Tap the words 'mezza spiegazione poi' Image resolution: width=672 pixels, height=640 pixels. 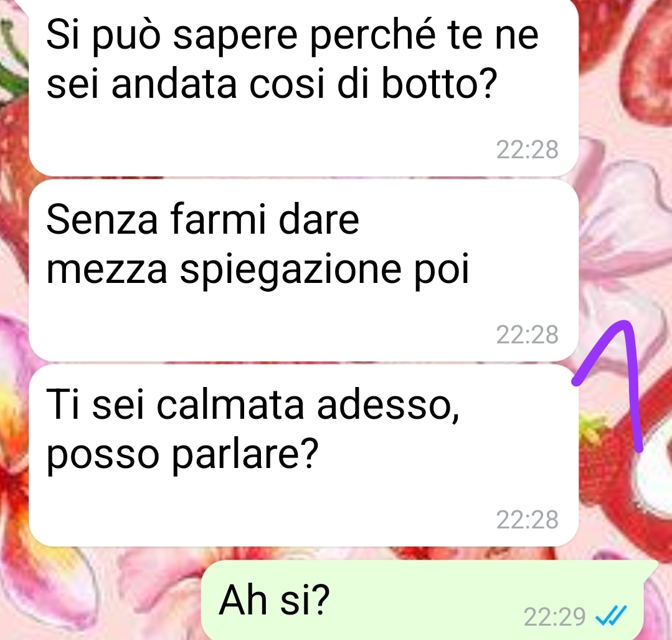tap(258, 270)
